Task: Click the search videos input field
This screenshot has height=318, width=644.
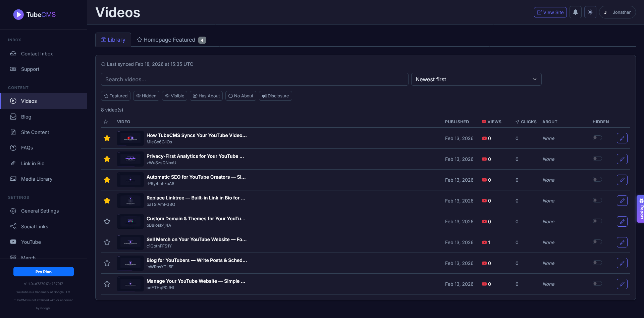Action: tap(255, 79)
